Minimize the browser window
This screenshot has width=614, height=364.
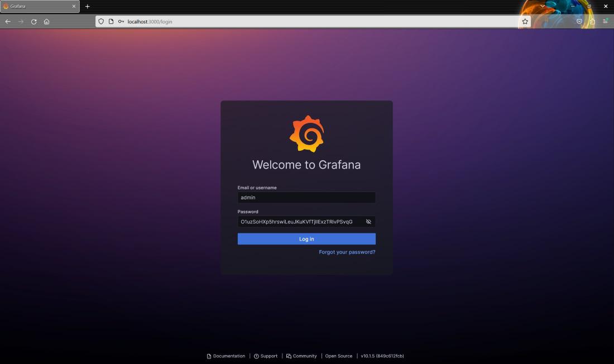pyautogui.click(x=573, y=6)
